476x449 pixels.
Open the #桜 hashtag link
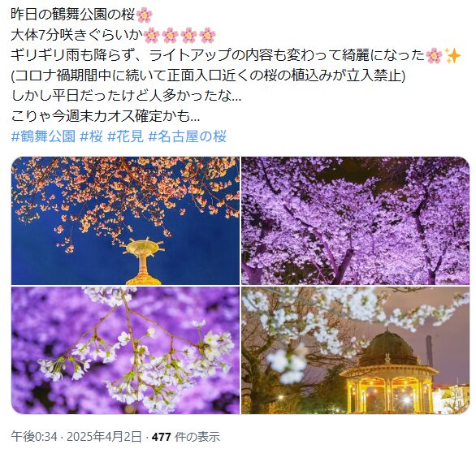[91, 136]
